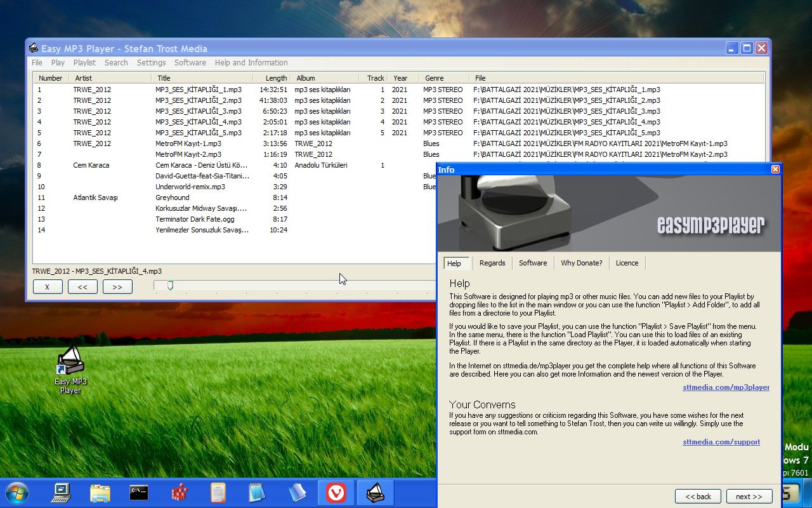
Task: Open File Explorer from the taskbar
Action: pos(100,493)
